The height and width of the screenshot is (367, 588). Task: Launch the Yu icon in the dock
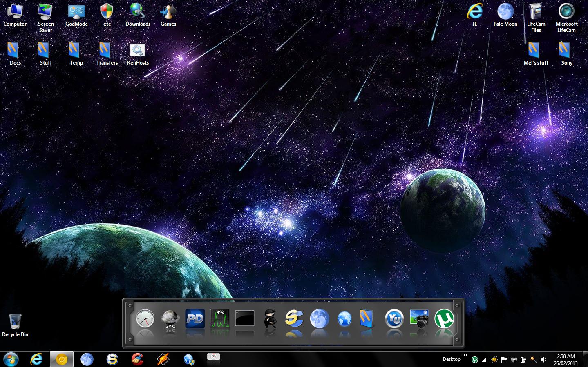tap(394, 319)
